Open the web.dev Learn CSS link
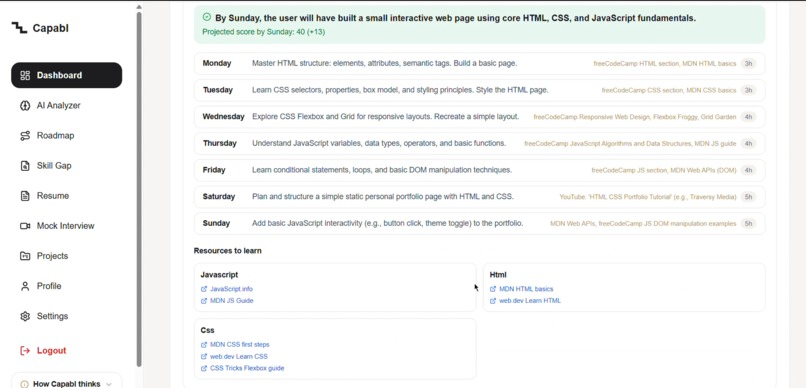 (x=239, y=357)
